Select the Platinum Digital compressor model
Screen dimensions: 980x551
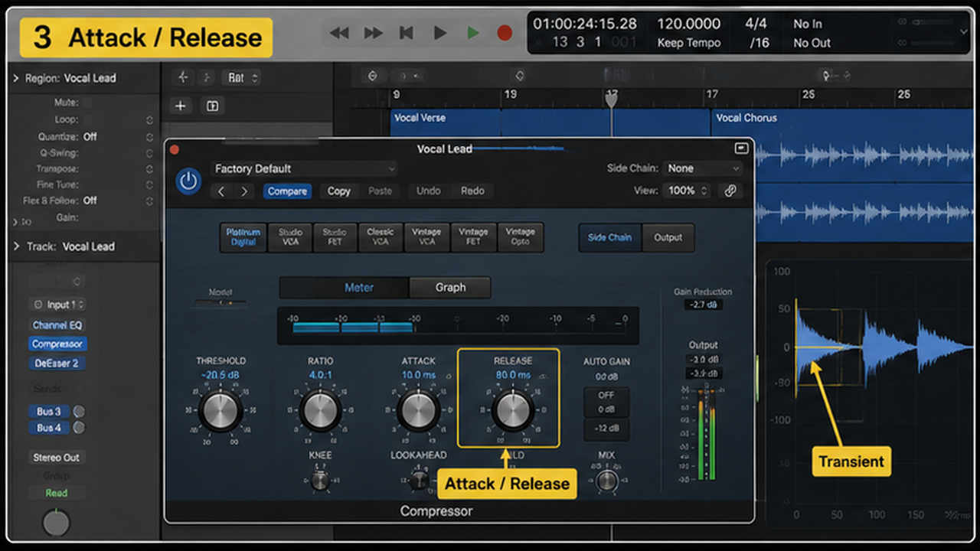tap(243, 236)
